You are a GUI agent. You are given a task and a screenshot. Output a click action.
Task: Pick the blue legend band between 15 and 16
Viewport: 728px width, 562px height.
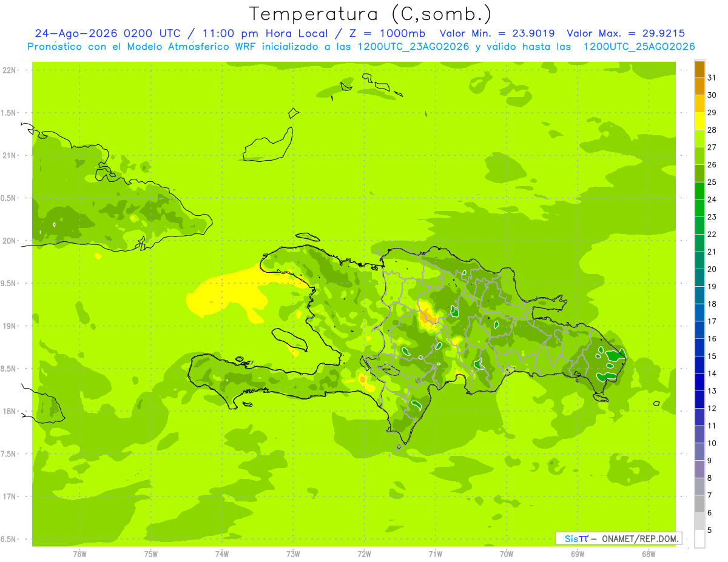[699, 347]
